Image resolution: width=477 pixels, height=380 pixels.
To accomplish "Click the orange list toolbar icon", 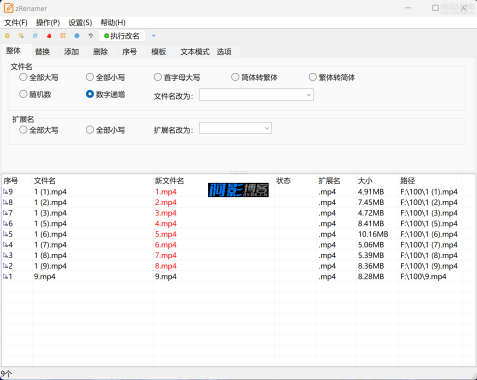I will 63,36.
